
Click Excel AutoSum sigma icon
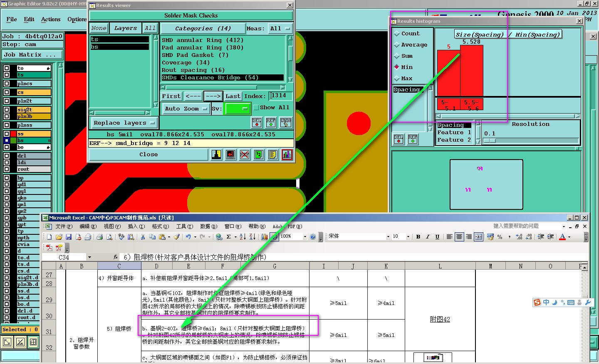pyautogui.click(x=229, y=237)
